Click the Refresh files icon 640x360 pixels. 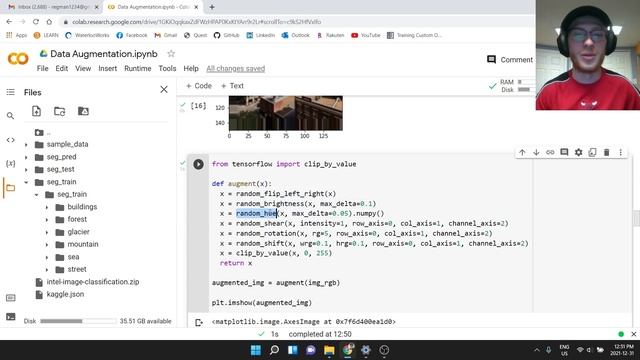60,111
